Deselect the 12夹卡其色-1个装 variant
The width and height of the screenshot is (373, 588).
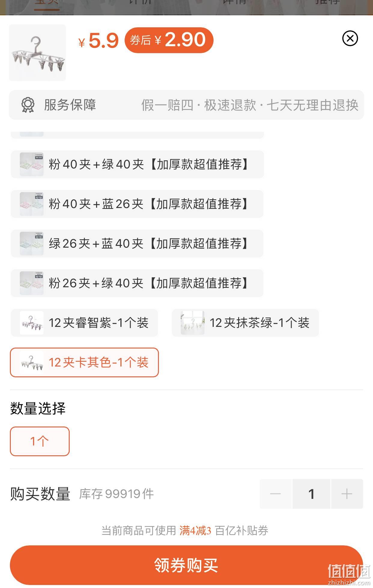pos(84,362)
